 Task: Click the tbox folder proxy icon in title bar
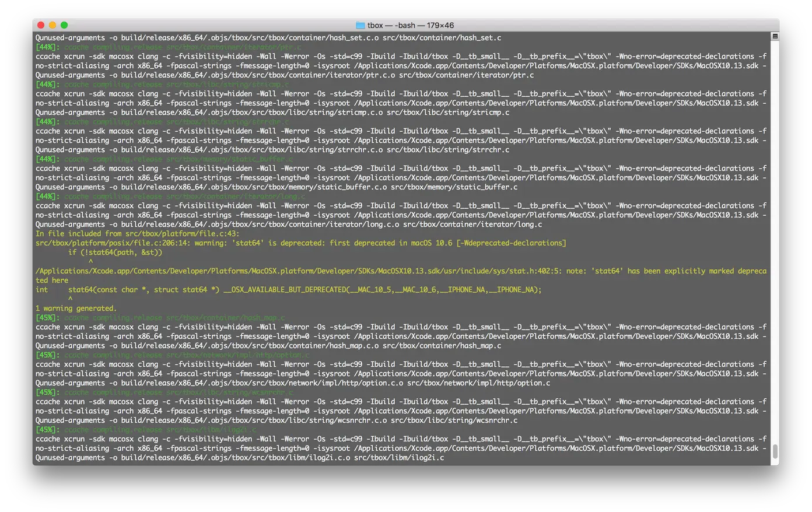pos(360,25)
